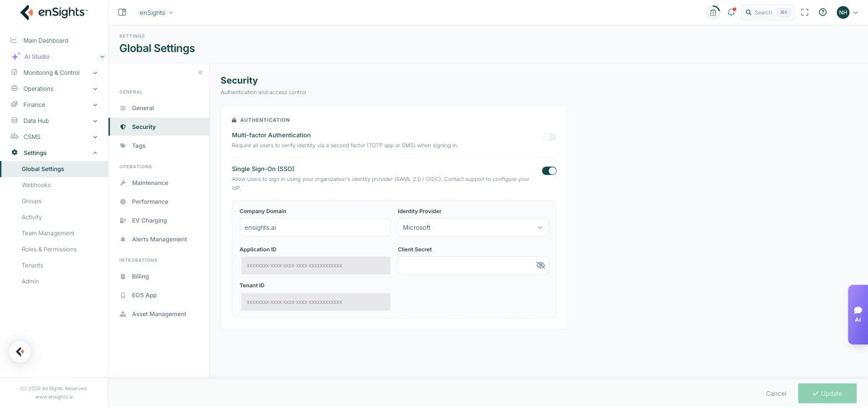This screenshot has height=408, width=868.
Task: Open Asset Management settings
Action: pyautogui.click(x=159, y=314)
